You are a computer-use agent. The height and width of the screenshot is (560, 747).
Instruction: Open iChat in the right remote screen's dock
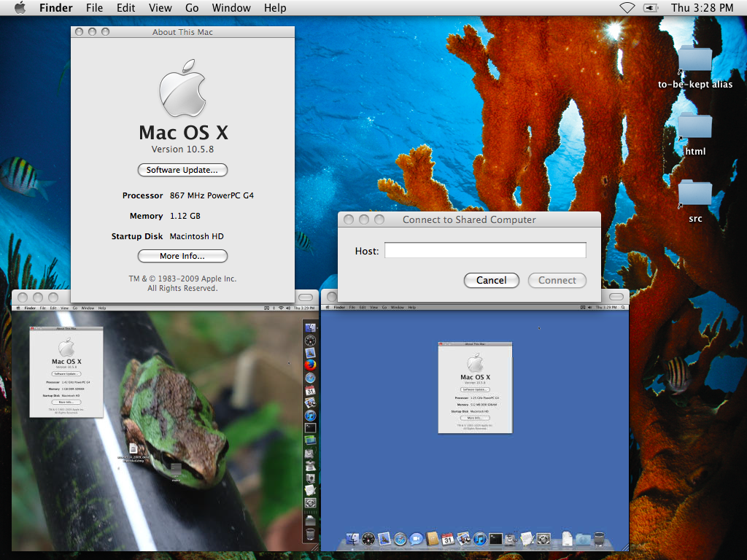(416, 539)
